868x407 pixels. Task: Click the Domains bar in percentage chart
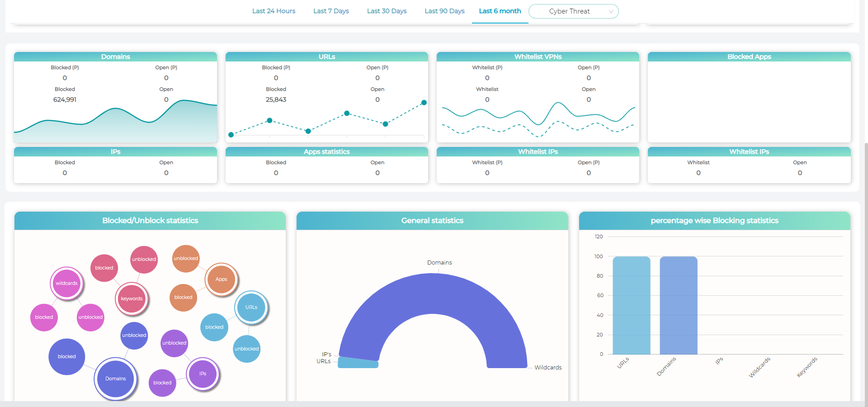pos(678,306)
